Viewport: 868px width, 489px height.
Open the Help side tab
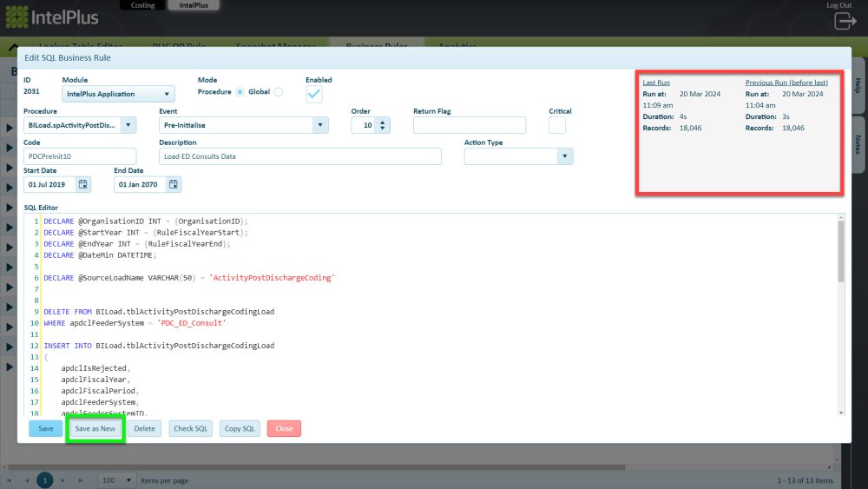(858, 85)
